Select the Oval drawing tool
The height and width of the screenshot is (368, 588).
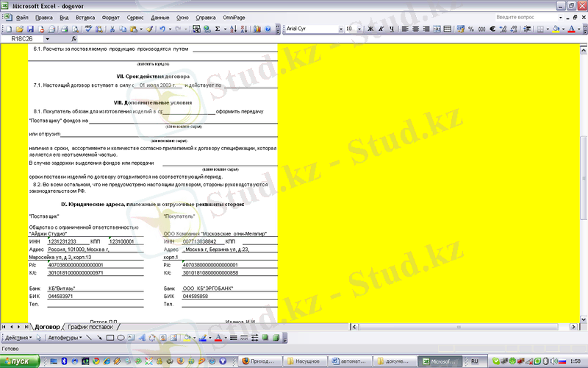coord(120,338)
